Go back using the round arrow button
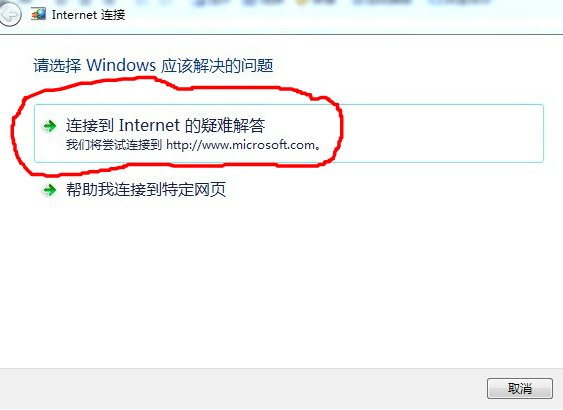This screenshot has height=410, width=563. tap(10, 15)
